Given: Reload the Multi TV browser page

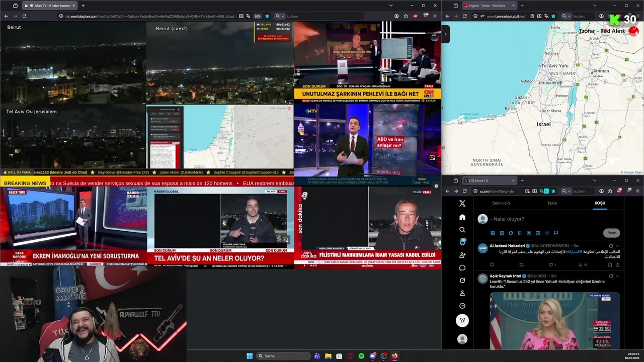Looking at the screenshot, I should pos(24,16).
